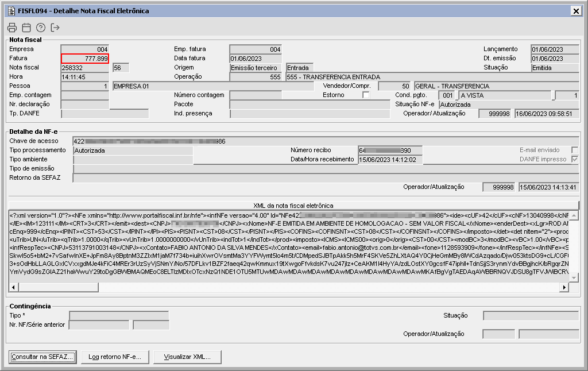Image resolution: width=588 pixels, height=371 pixels.
Task: Click the XML horizontal scrollbar thumb
Action: (58, 287)
